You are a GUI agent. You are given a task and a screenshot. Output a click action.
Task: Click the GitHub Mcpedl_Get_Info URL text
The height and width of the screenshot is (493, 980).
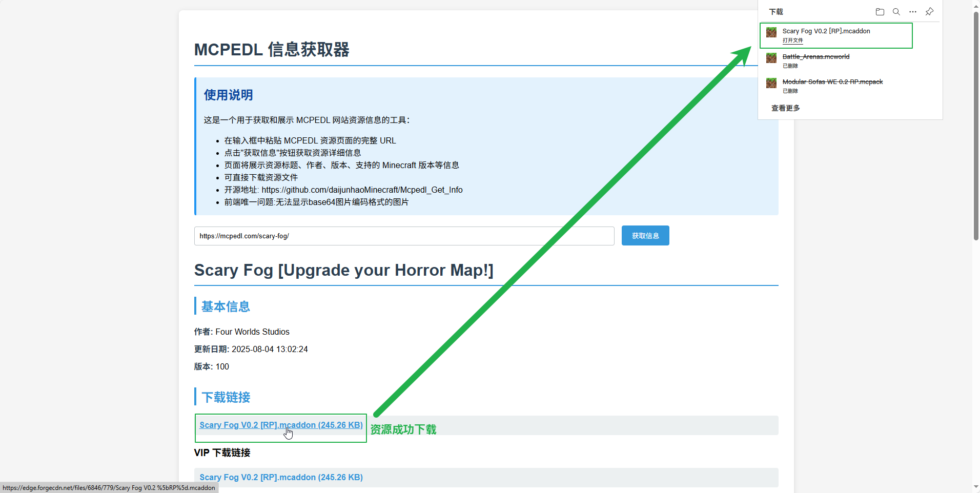click(362, 190)
